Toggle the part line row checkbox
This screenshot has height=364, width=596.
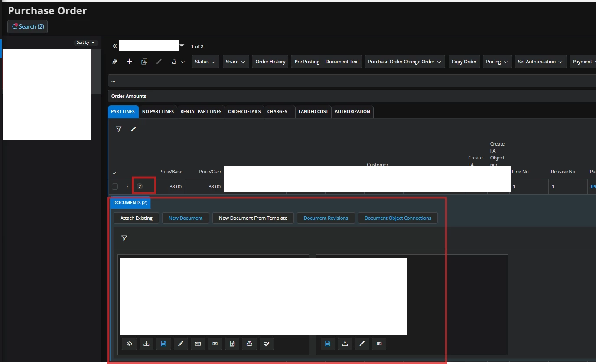coord(115,187)
